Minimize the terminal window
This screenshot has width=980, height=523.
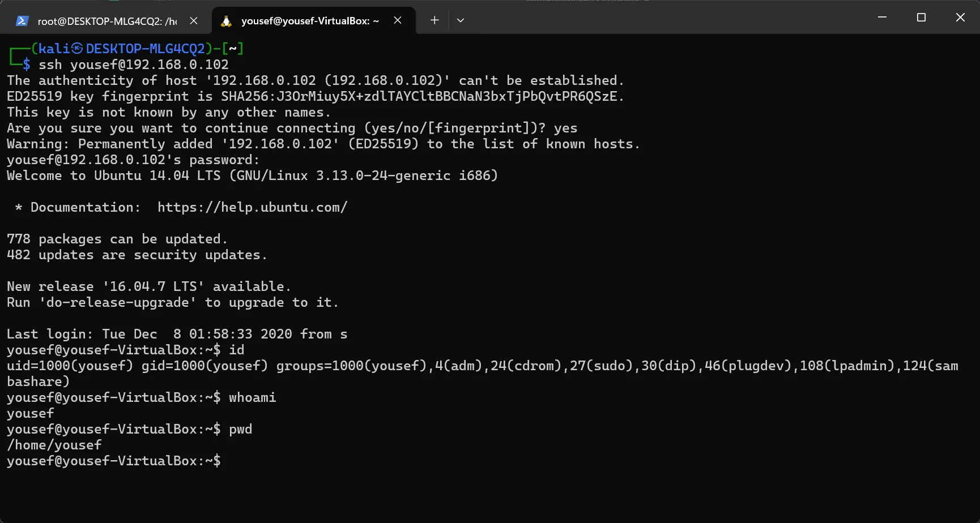pyautogui.click(x=882, y=18)
